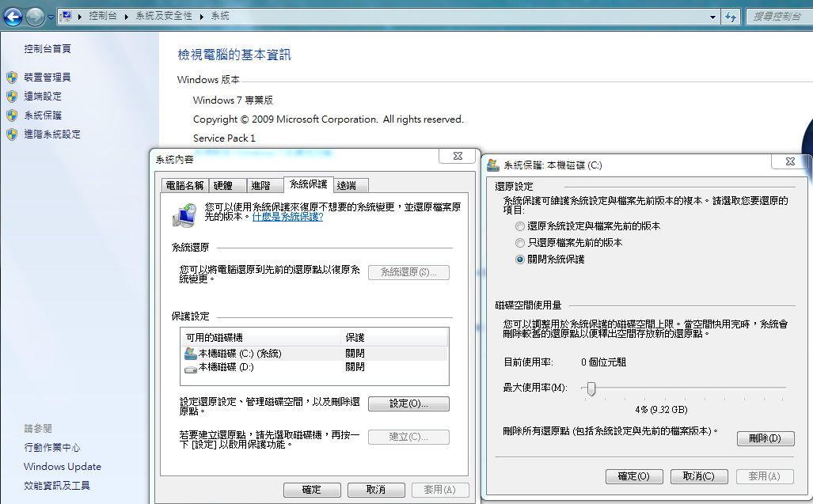Open Windows Update link in sidebar
813x504 pixels.
point(63,467)
